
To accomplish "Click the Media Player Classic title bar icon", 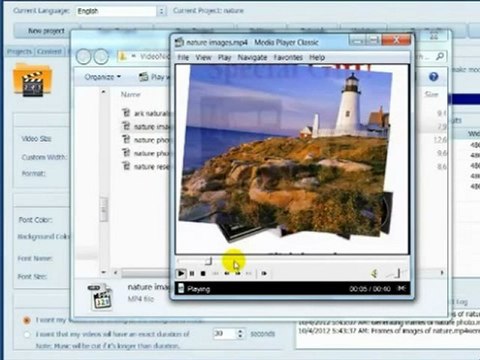I will point(180,42).
